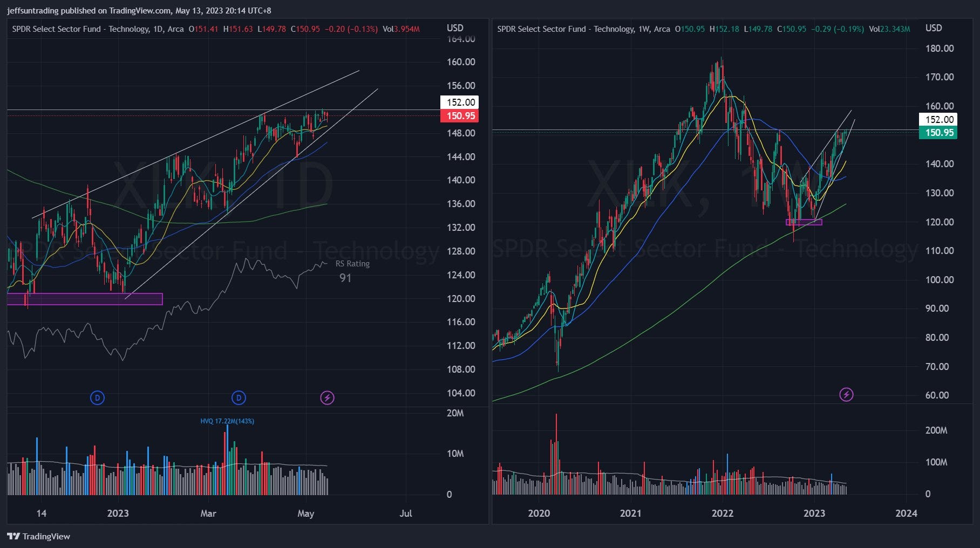Select the purple support zone rectangle on daily chart
The image size is (980, 548).
(85, 299)
